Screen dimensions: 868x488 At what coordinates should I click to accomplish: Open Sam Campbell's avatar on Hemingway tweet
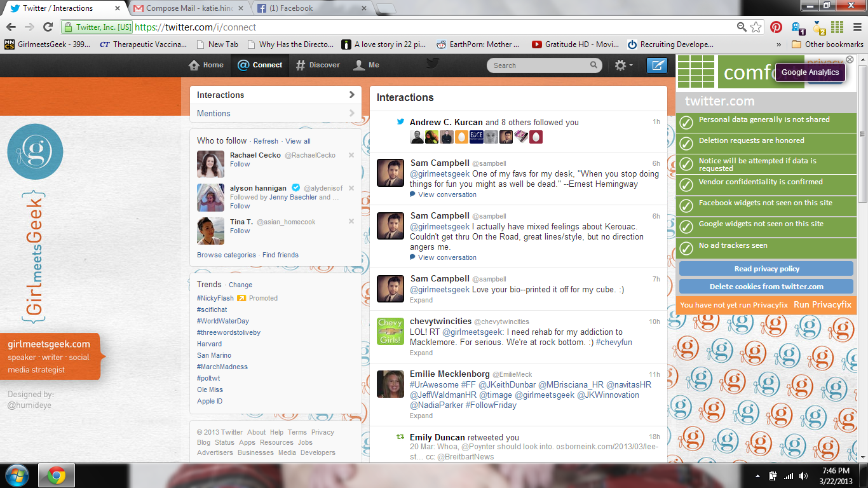390,173
